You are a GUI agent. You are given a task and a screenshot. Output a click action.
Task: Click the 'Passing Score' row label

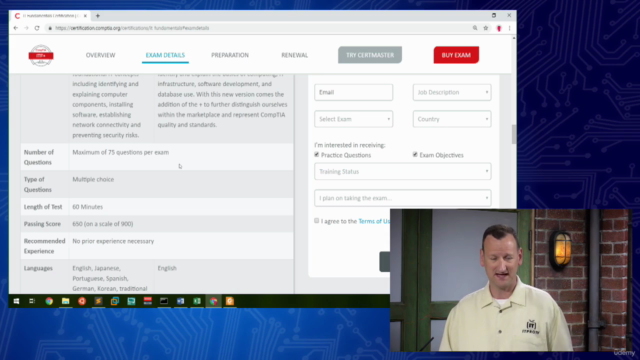42,224
